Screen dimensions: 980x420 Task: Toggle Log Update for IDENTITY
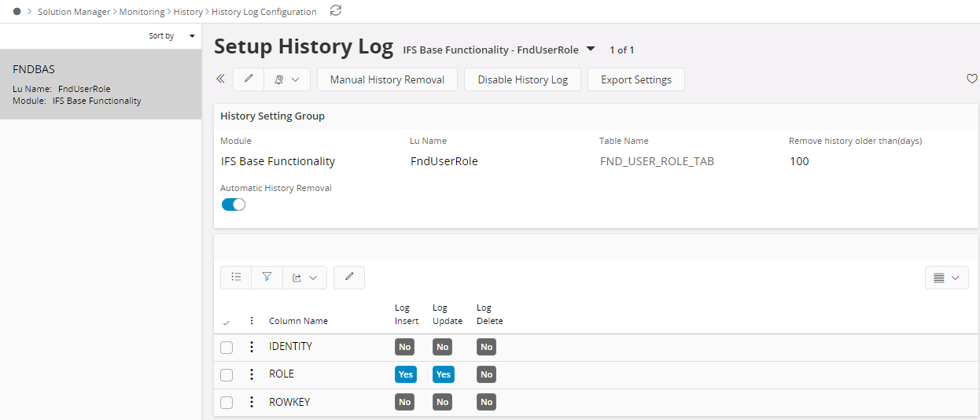point(443,347)
